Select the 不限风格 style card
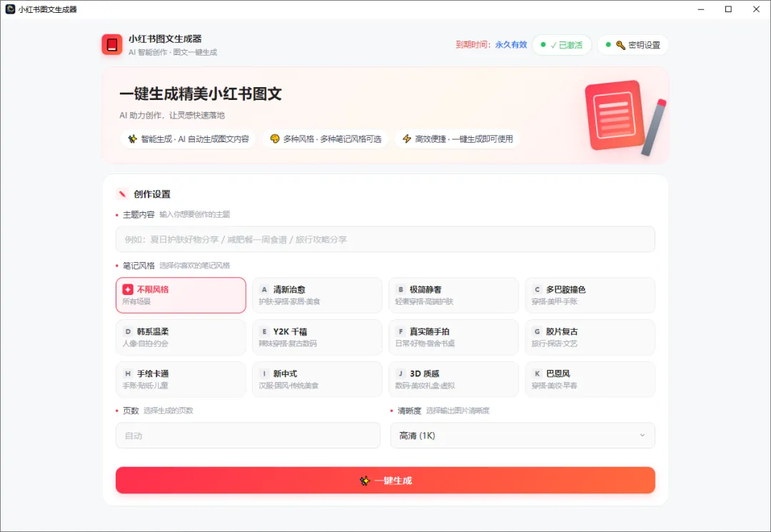 tap(181, 295)
